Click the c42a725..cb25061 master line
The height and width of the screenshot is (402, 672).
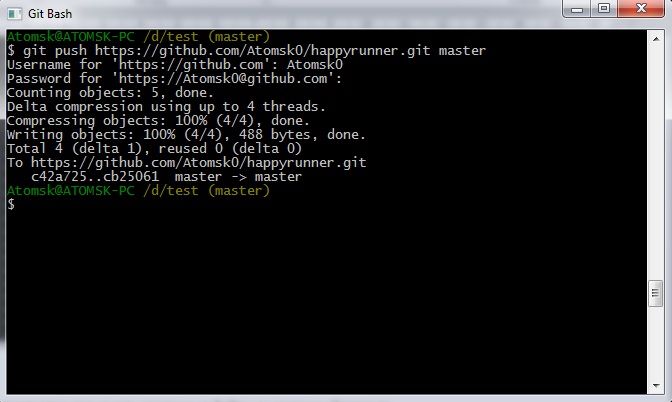[166, 177]
